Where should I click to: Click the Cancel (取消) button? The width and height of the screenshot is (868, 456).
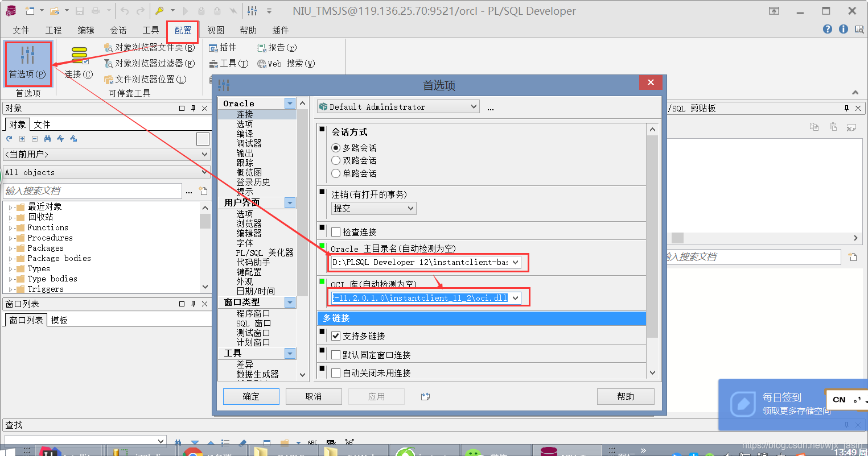[x=314, y=396]
